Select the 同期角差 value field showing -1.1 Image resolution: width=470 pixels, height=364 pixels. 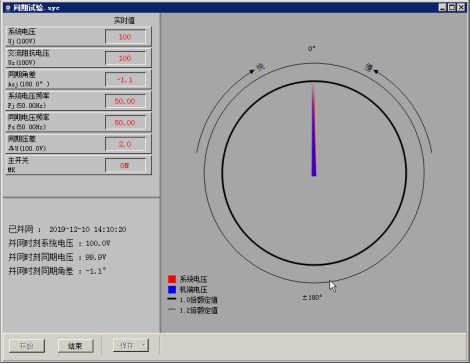[125, 80]
